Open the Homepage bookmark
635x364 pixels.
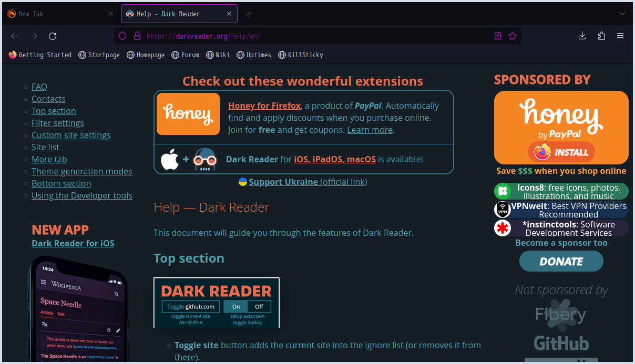(146, 55)
